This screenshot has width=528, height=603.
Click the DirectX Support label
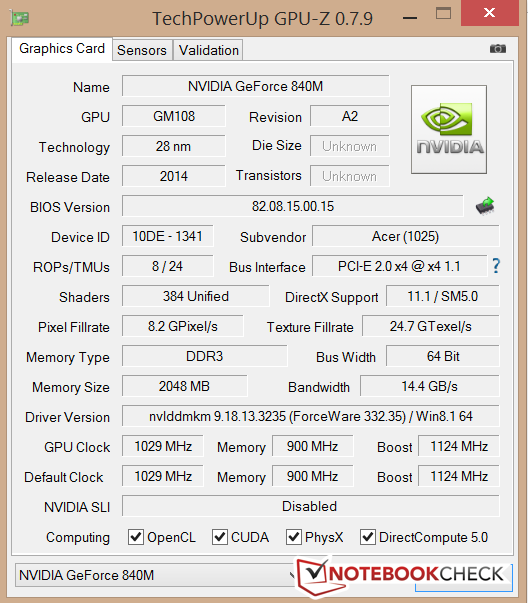[331, 298]
